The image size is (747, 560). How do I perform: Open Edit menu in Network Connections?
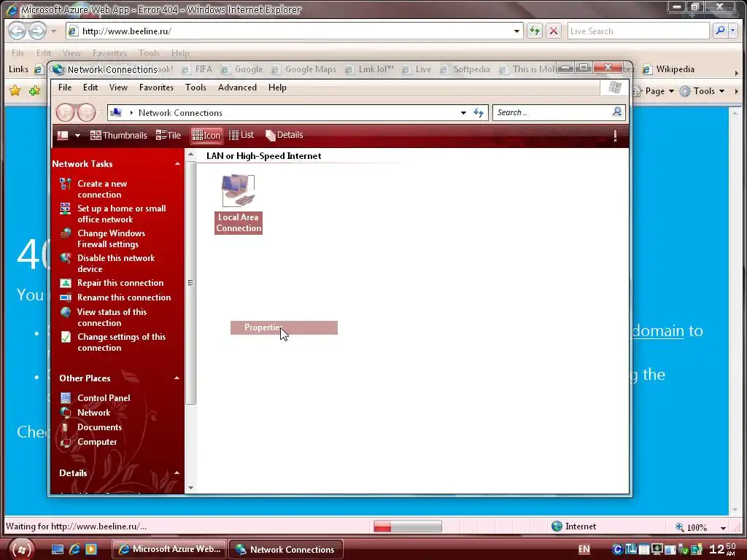(x=90, y=87)
